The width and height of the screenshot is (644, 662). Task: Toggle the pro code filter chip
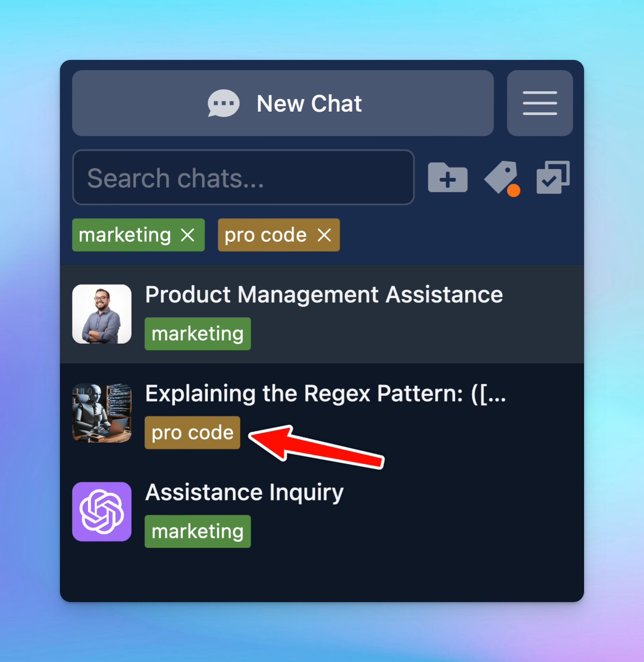click(265, 235)
